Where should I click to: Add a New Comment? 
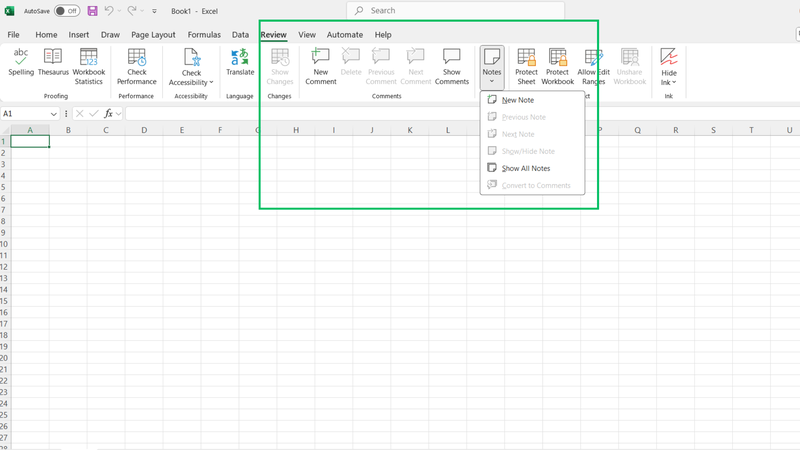tap(321, 67)
